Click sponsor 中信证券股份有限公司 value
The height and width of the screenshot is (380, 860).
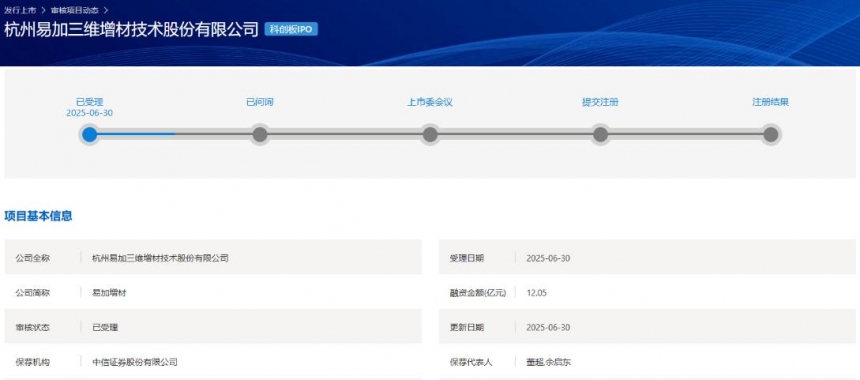[x=135, y=362]
